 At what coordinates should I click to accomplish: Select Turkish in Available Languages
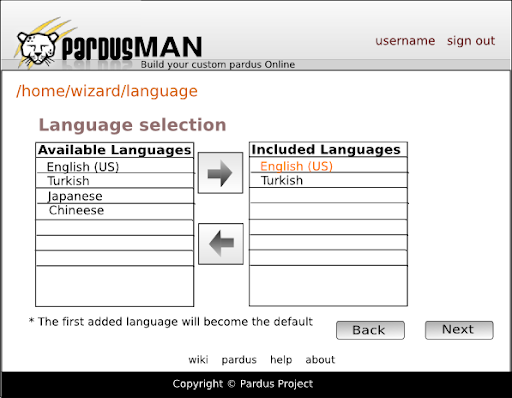click(115, 180)
